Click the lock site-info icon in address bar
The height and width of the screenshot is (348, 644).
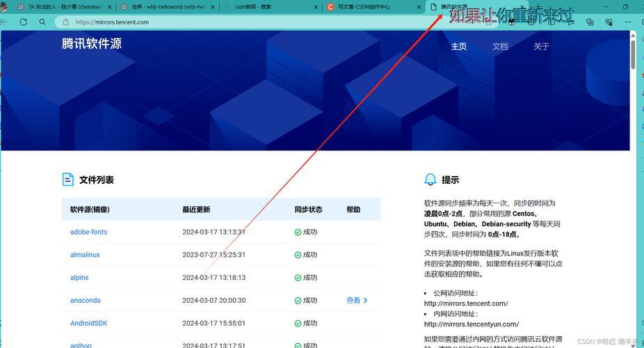coord(65,22)
